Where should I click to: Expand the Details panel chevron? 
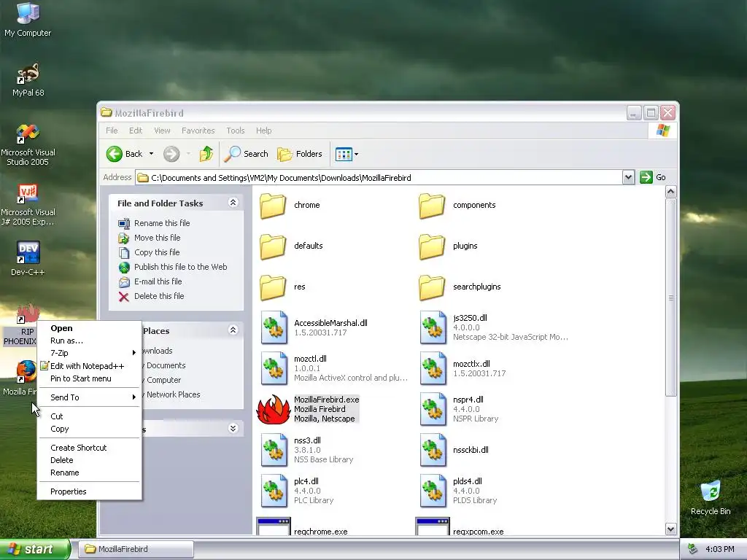[233, 428]
